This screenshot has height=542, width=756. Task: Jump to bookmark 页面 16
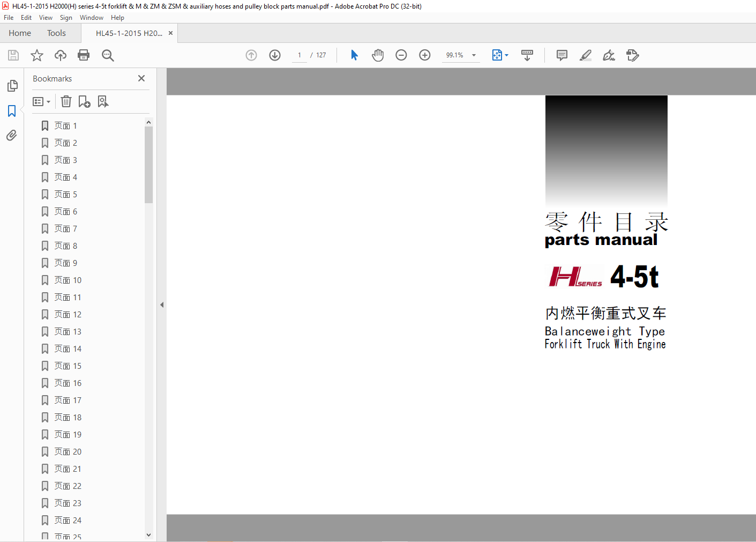(68, 383)
